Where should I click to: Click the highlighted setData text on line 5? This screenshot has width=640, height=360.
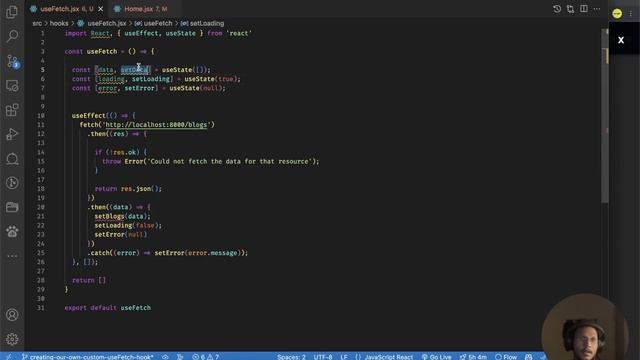click(x=135, y=70)
